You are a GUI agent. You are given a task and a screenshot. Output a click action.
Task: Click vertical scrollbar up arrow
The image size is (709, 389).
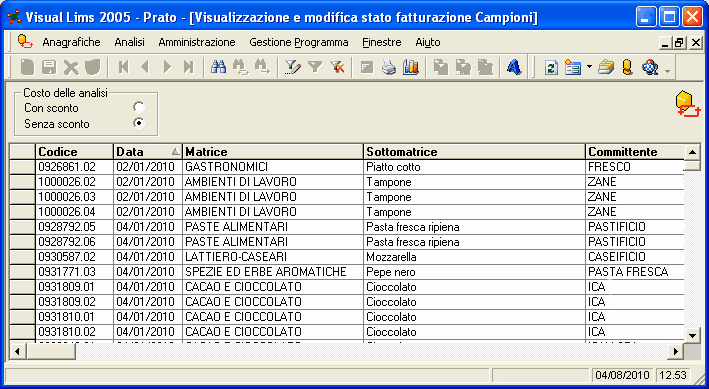692,152
